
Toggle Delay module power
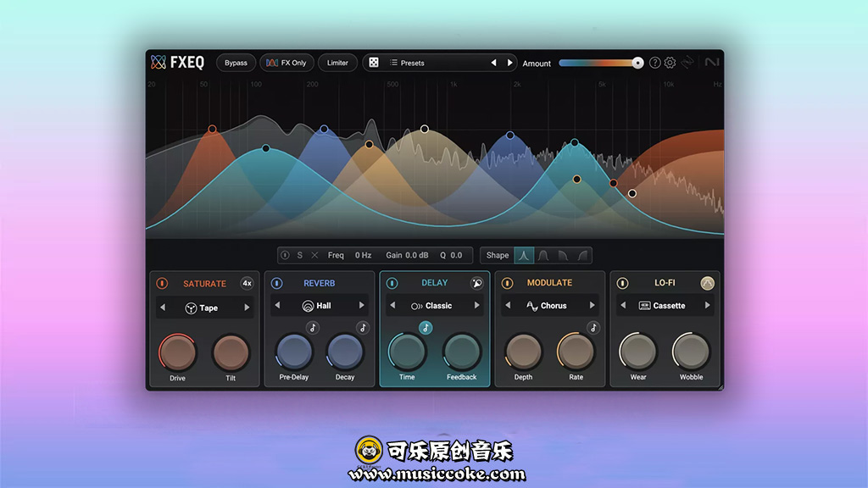click(x=392, y=283)
